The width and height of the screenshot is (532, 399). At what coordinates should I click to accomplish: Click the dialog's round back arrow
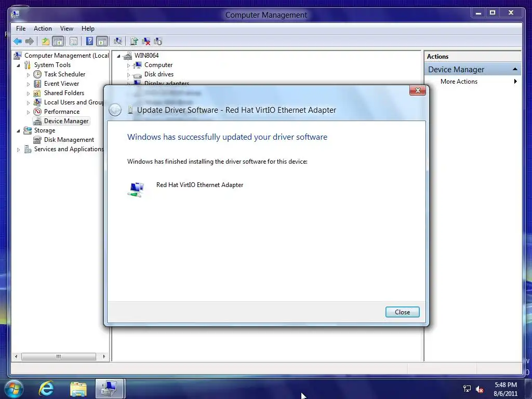115,110
